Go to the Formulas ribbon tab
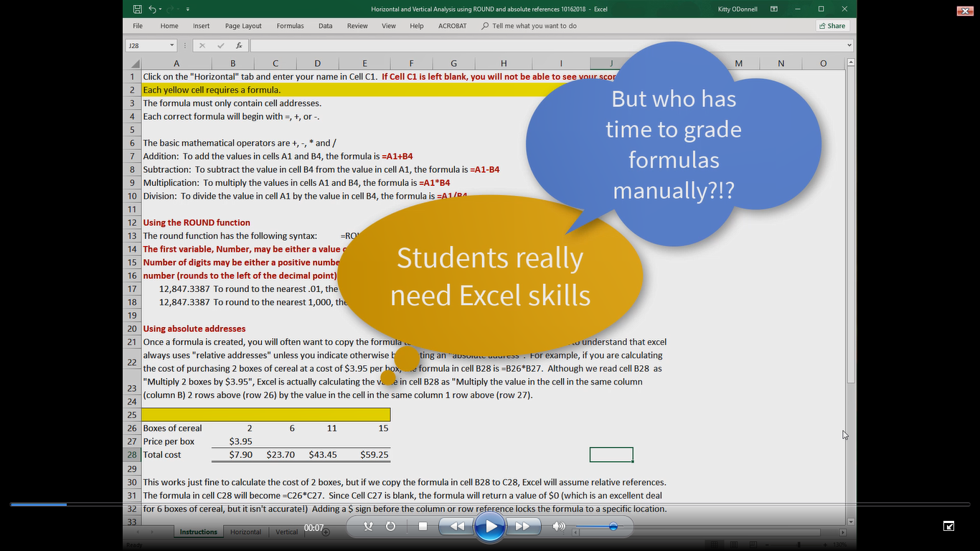The image size is (980, 551). [x=290, y=26]
